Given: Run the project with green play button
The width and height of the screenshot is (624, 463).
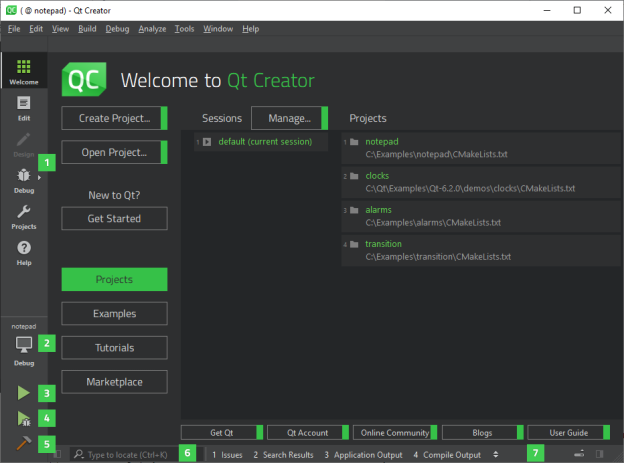Looking at the screenshot, I should coord(23,393).
